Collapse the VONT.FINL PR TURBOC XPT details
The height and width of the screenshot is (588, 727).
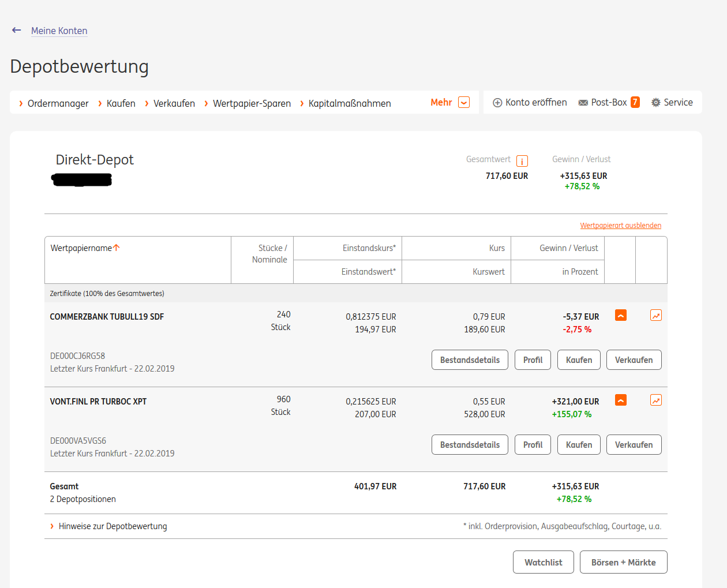621,400
